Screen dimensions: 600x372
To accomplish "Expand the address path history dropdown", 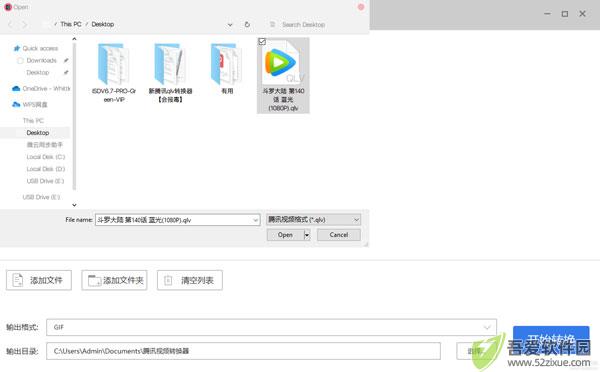I will 230,24.
